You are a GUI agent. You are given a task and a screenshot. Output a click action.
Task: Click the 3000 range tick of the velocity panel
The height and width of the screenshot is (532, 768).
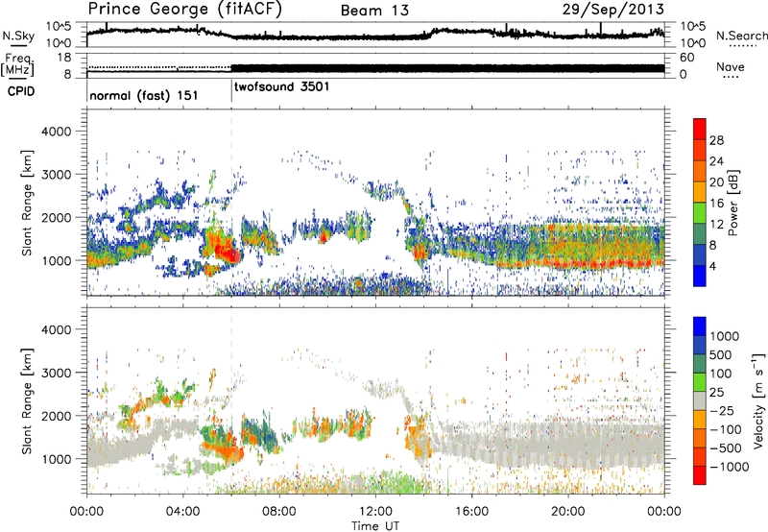(x=56, y=373)
